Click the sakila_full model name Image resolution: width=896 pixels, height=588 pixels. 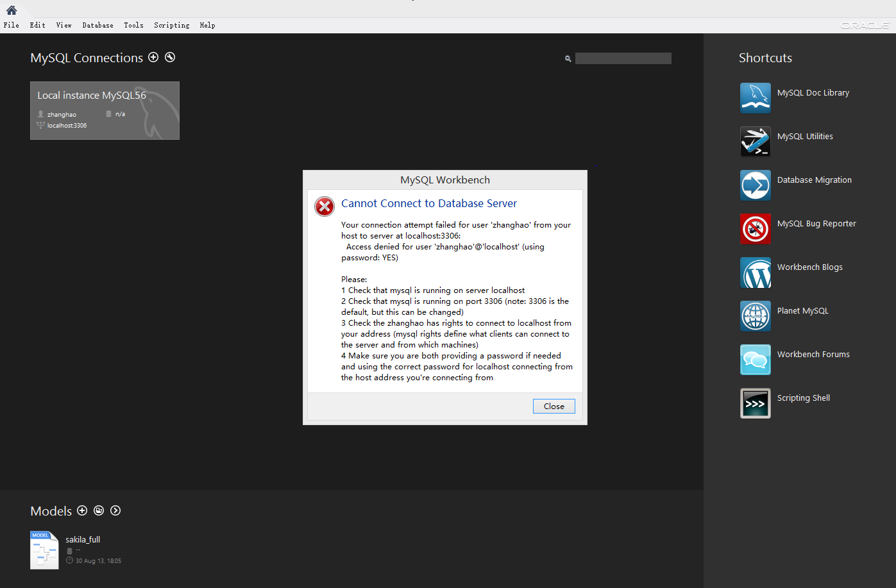pos(83,540)
